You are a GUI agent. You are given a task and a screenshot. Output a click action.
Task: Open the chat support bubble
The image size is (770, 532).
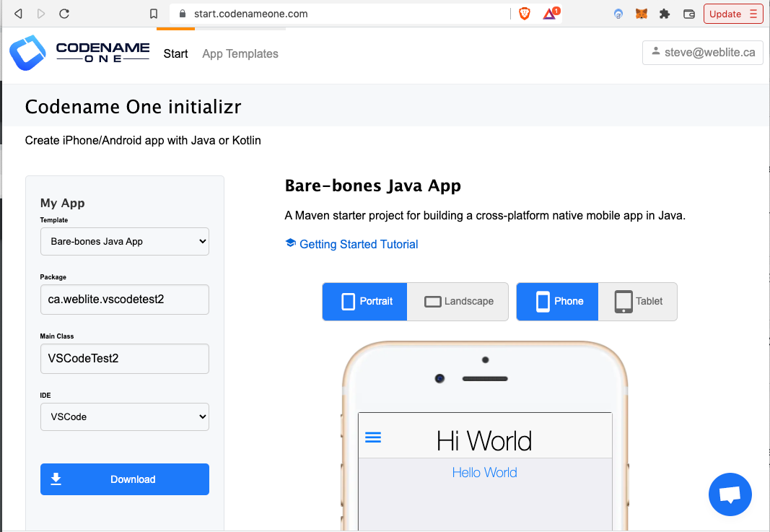[x=730, y=494]
